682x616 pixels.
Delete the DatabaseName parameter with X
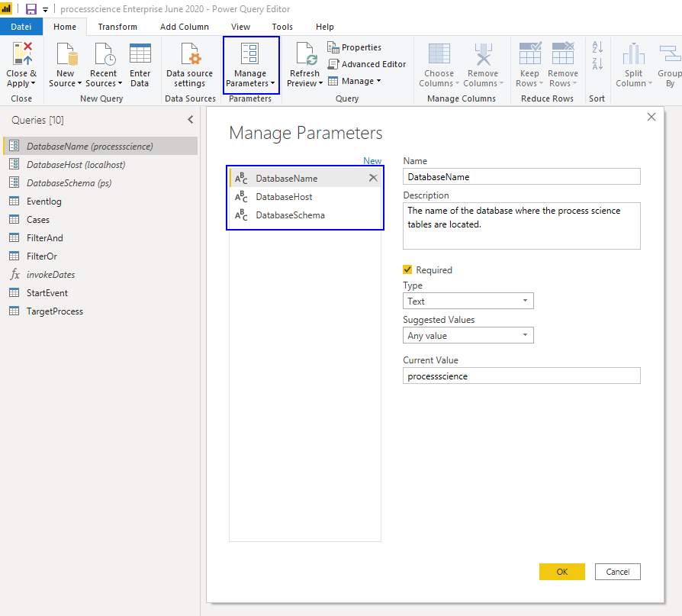tap(373, 178)
